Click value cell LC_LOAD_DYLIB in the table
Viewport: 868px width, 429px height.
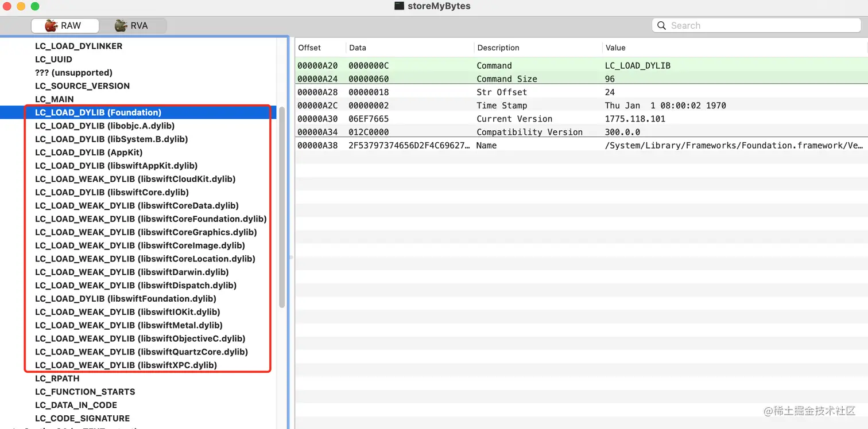coord(638,65)
